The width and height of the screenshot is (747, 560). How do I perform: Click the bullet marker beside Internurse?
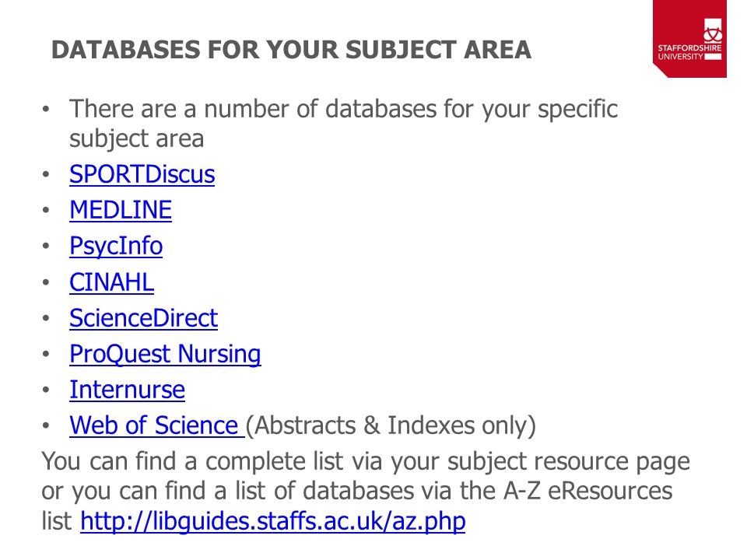click(46, 390)
